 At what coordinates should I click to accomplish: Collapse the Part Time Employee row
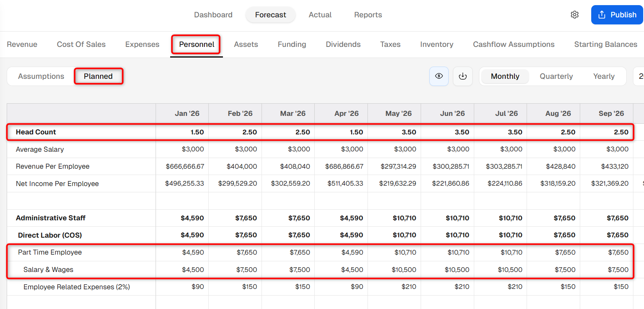pos(50,252)
